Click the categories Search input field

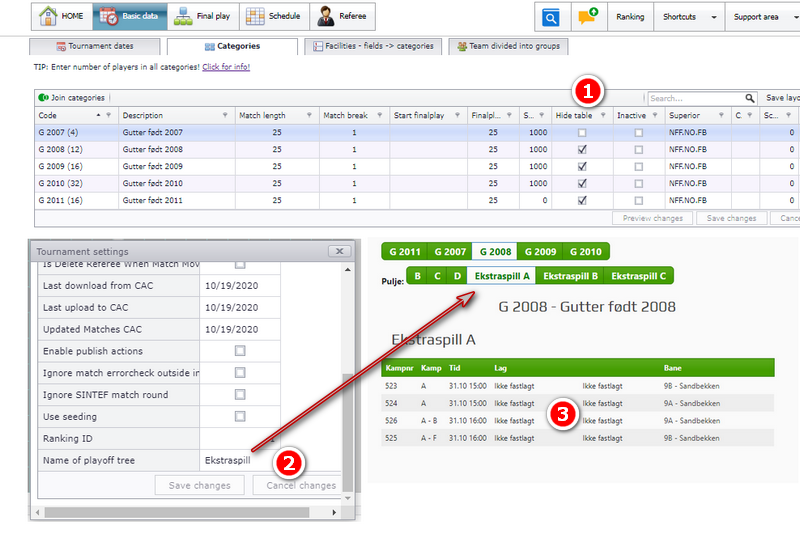click(x=696, y=98)
